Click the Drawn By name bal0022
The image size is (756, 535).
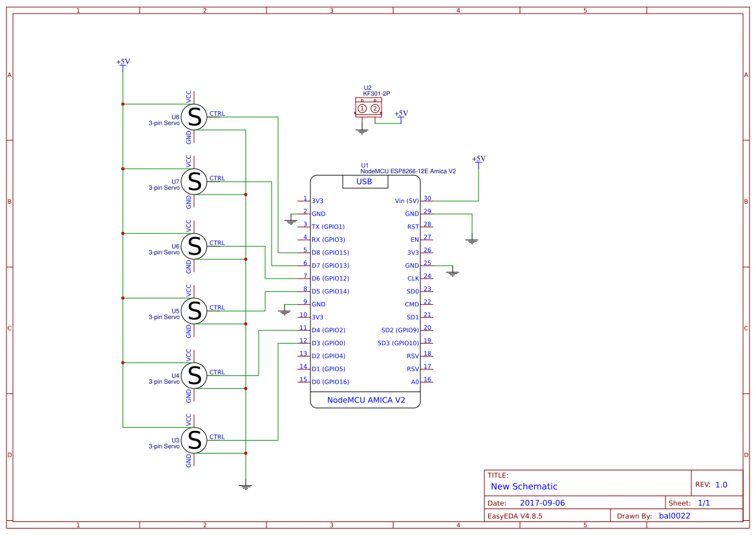click(x=675, y=516)
